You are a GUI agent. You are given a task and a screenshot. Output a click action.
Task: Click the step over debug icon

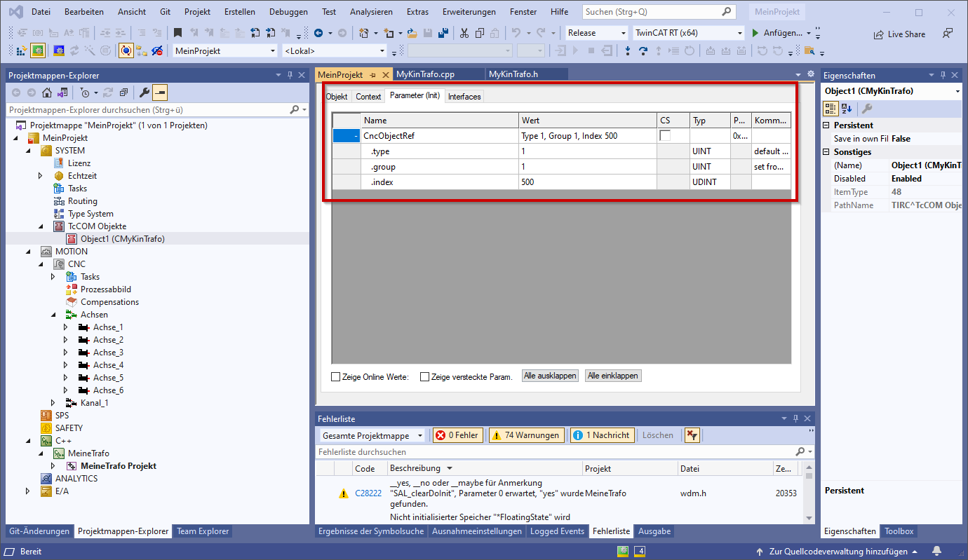coord(643,50)
